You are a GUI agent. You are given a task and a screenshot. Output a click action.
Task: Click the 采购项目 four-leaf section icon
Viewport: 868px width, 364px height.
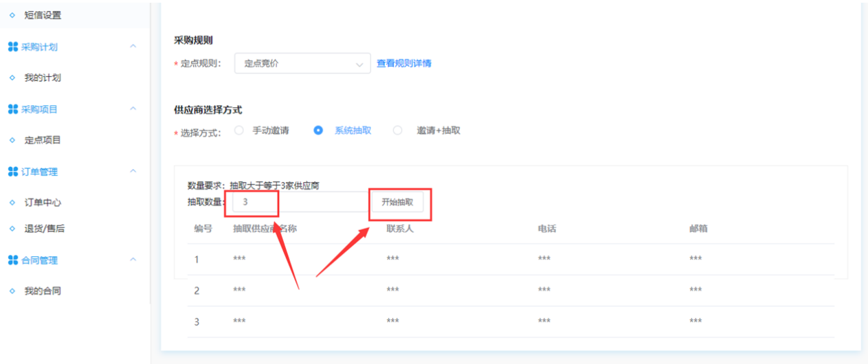[12, 109]
